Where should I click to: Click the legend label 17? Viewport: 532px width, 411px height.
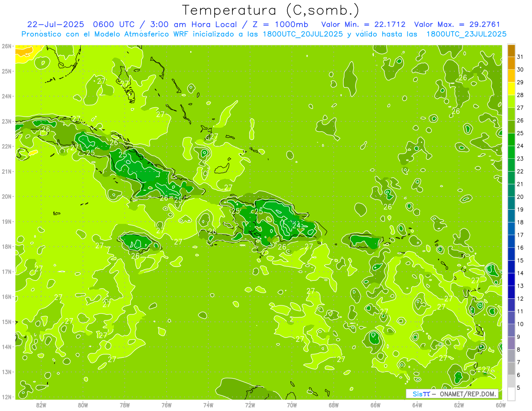[x=520, y=235]
